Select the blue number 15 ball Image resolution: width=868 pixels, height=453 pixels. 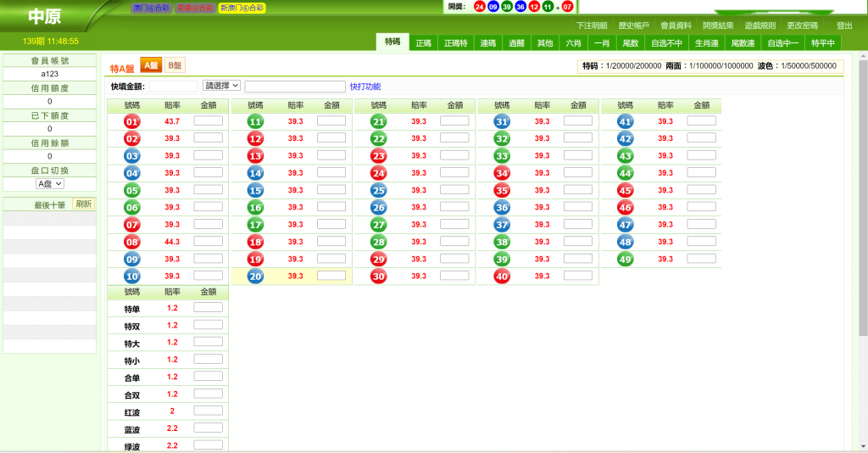pyautogui.click(x=255, y=191)
